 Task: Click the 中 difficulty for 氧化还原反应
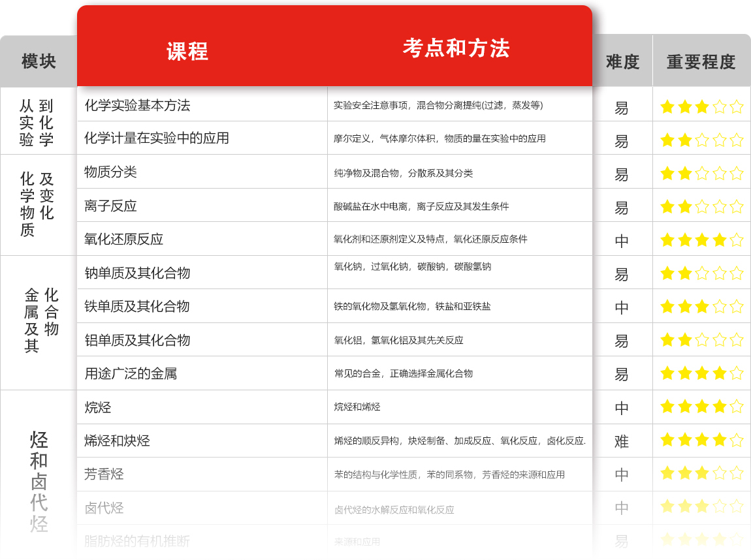click(622, 241)
